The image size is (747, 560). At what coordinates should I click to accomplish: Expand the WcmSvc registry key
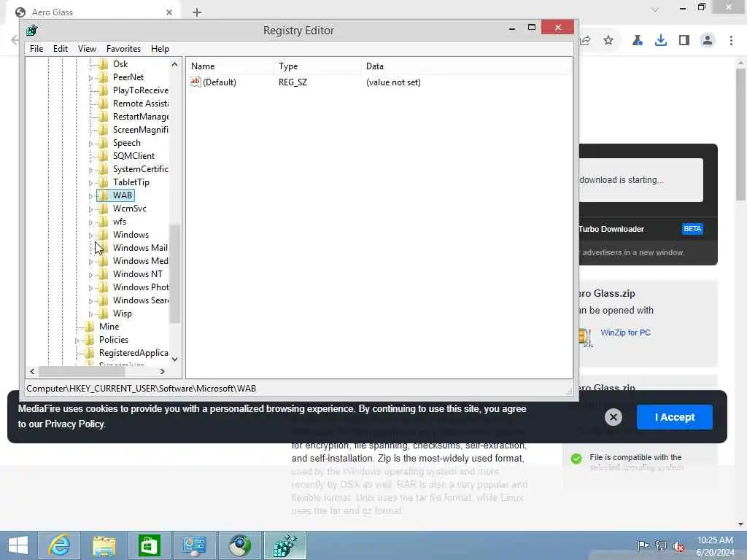[x=90, y=209]
